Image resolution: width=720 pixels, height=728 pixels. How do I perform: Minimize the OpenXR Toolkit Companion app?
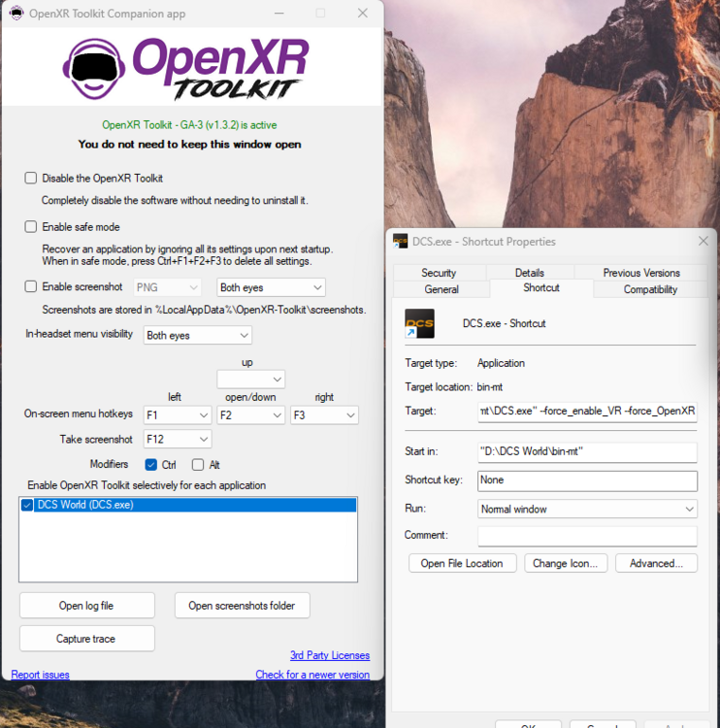point(279,13)
